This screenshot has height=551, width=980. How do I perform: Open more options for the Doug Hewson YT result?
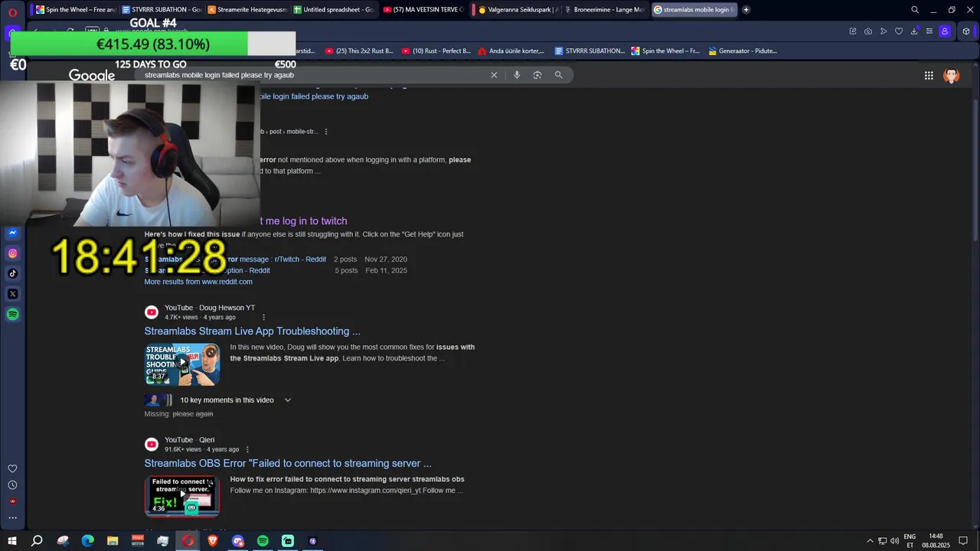pyautogui.click(x=263, y=318)
